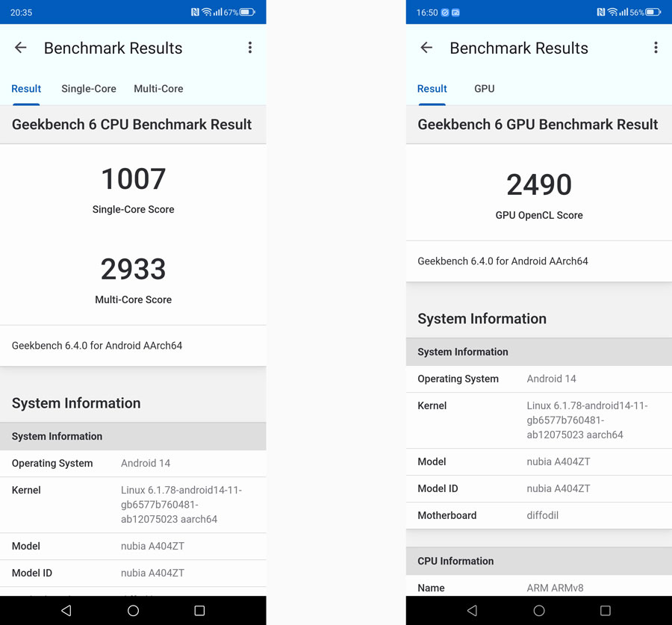
Task: Tap Model row on GPU screen
Action: pyautogui.click(x=538, y=461)
